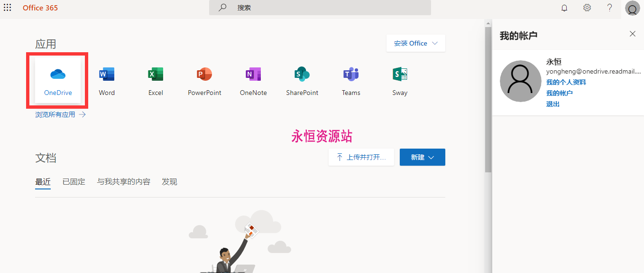This screenshot has width=644, height=273.
Task: Switch to the 已固定 tab
Action: pyautogui.click(x=74, y=182)
